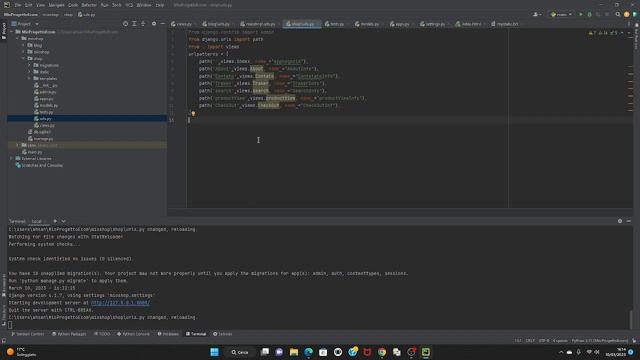This screenshot has height=360, width=640.
Task: Open the run configuration dropdown
Action: click(561, 14)
